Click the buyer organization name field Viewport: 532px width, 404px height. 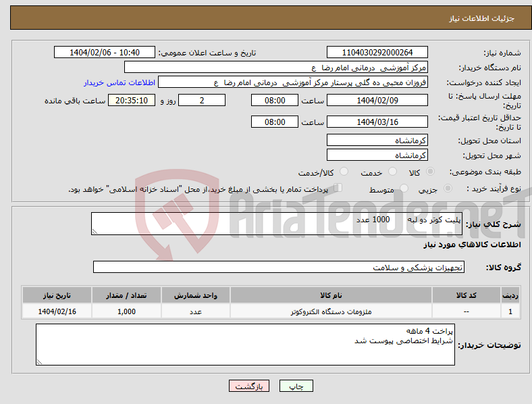276,68
